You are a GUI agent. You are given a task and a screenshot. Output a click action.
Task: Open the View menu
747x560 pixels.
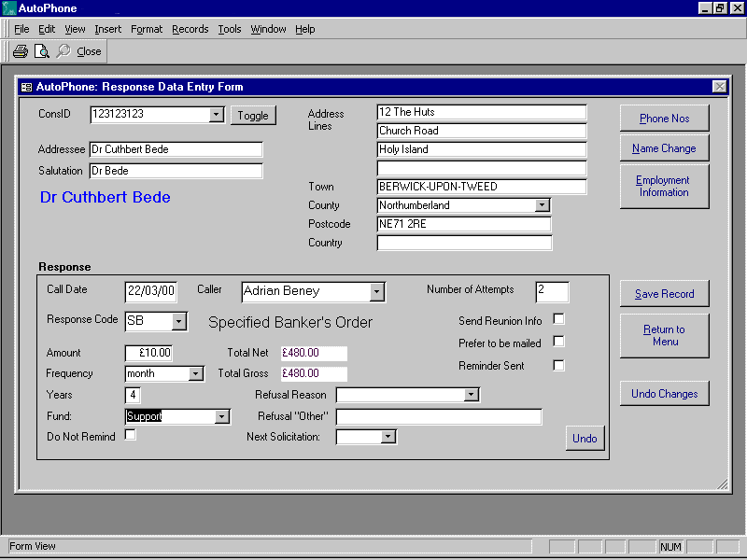tap(75, 29)
